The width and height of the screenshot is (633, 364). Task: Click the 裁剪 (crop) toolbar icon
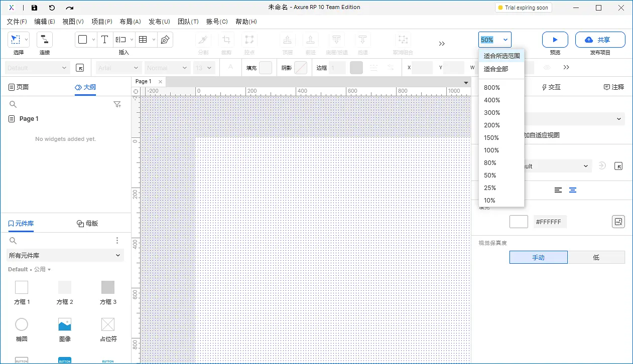click(x=226, y=40)
